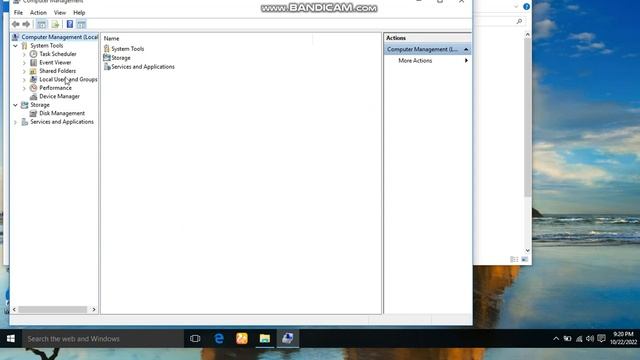Screen dimensions: 640x360
Task: Click the Task Scheduler clock icon
Action: click(33, 54)
